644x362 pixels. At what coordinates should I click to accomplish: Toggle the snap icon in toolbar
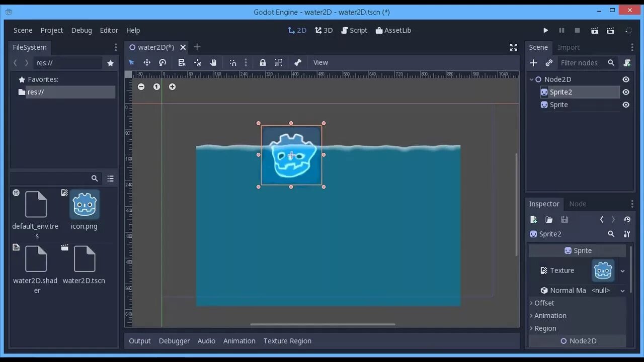[233, 62]
